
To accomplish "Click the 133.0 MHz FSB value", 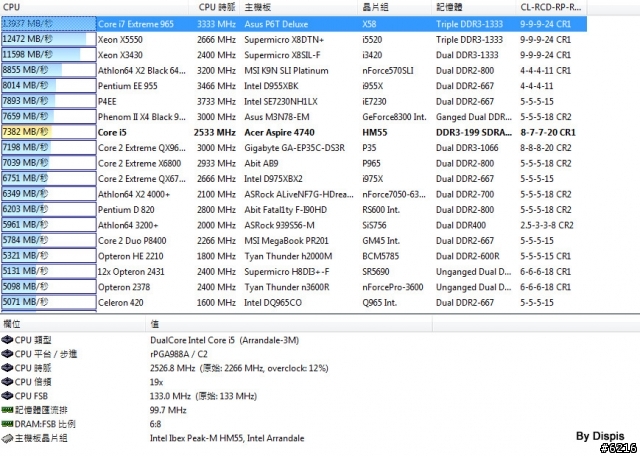I will point(203,396).
